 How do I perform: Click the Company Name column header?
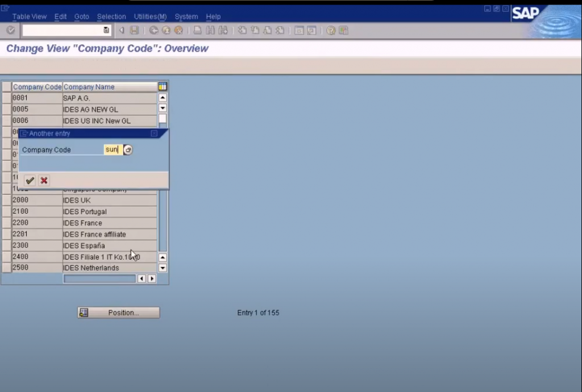click(x=110, y=87)
